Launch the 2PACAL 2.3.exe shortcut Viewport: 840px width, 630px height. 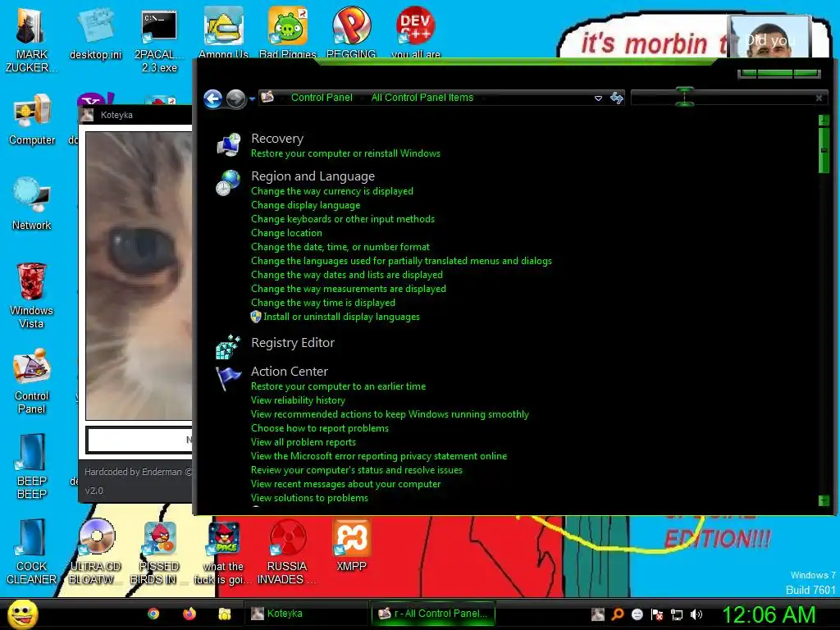coord(159,39)
